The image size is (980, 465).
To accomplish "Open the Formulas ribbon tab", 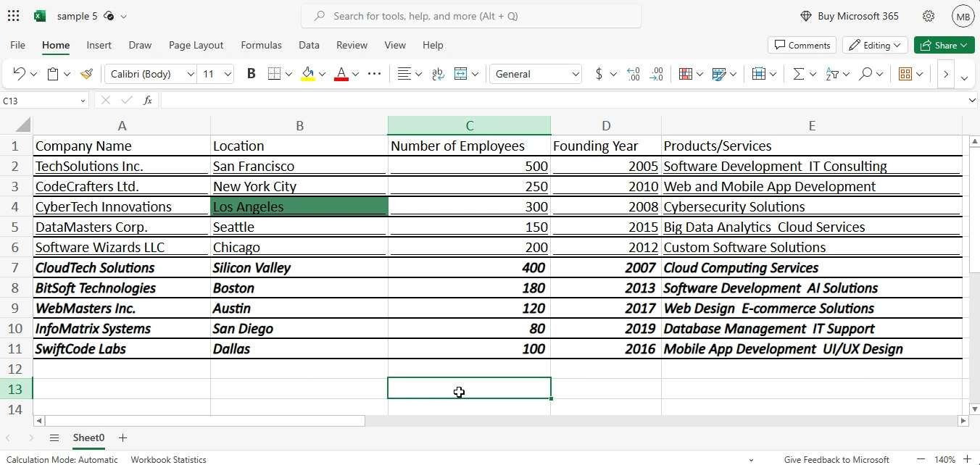I will 261,45.
